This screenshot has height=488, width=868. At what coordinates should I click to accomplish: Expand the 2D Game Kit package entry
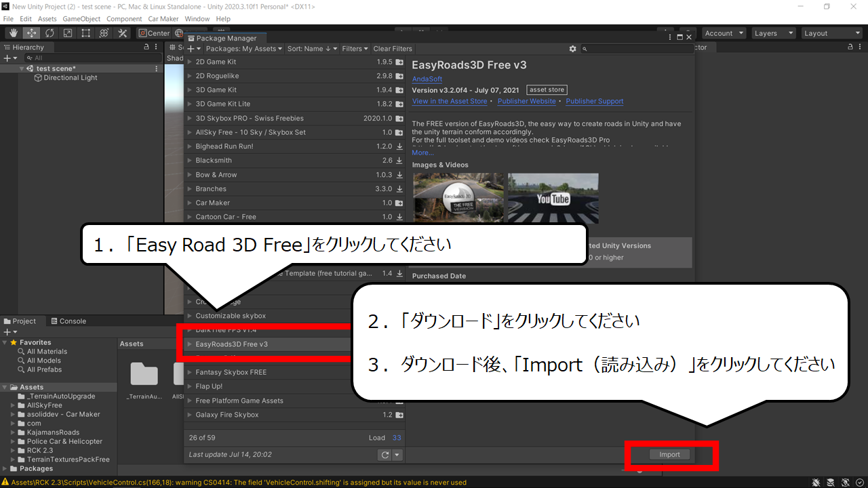(190, 62)
